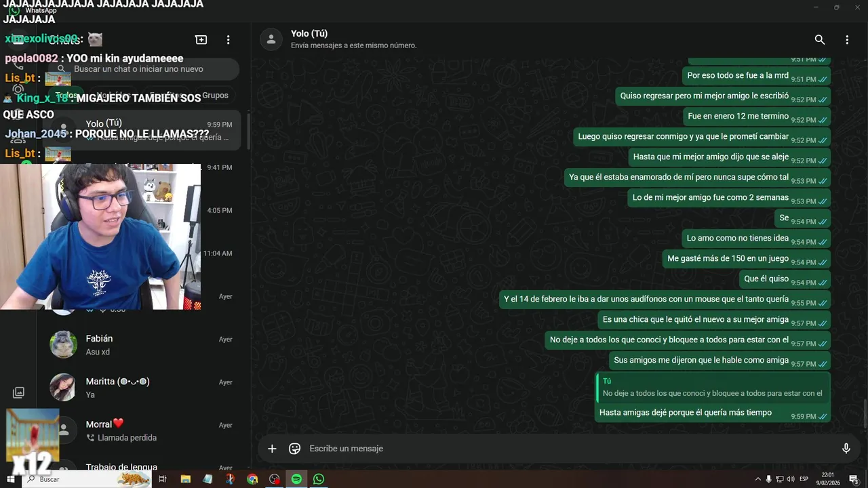Open OBS Studio from the taskbar
Viewport: 868px width, 488px height.
274,479
